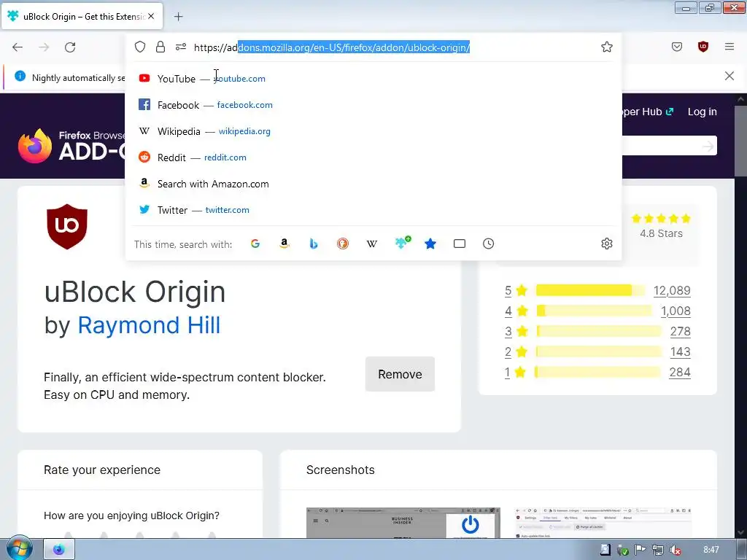This screenshot has height=560, width=747.
Task: Open the tracking protection shield icon
Action: 139,47
